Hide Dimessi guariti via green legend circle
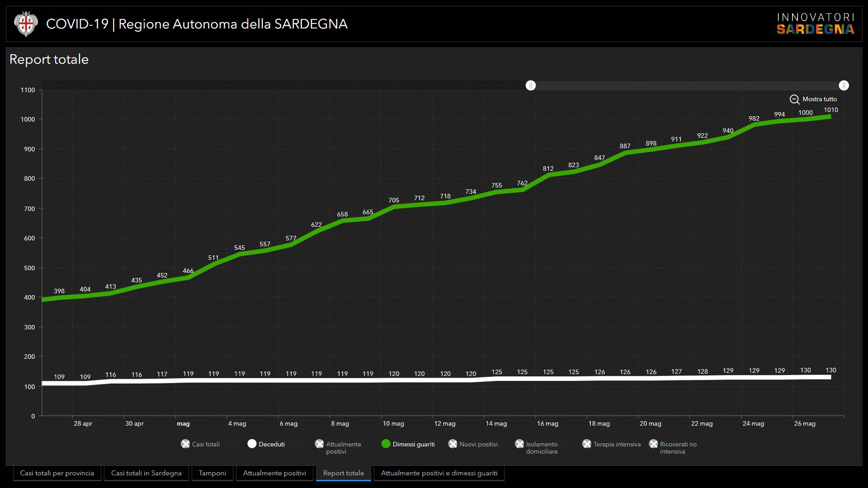Screen dimensions: 868x488 [x=386, y=444]
